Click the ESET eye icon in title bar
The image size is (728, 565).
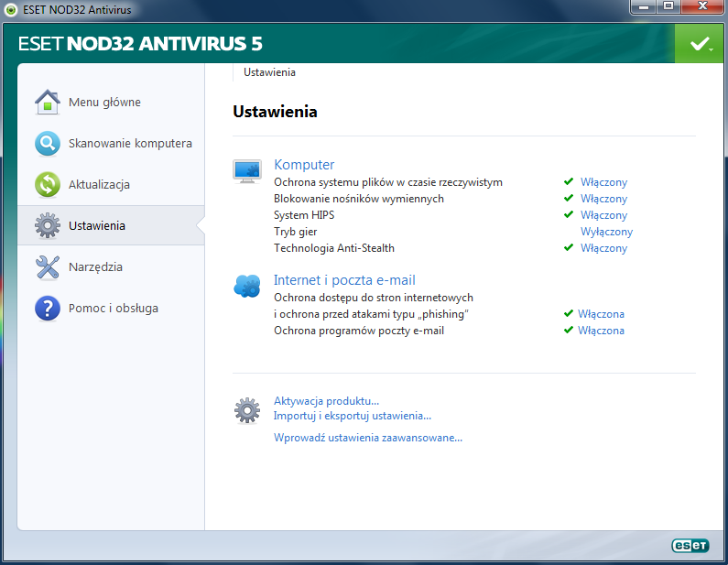11,9
